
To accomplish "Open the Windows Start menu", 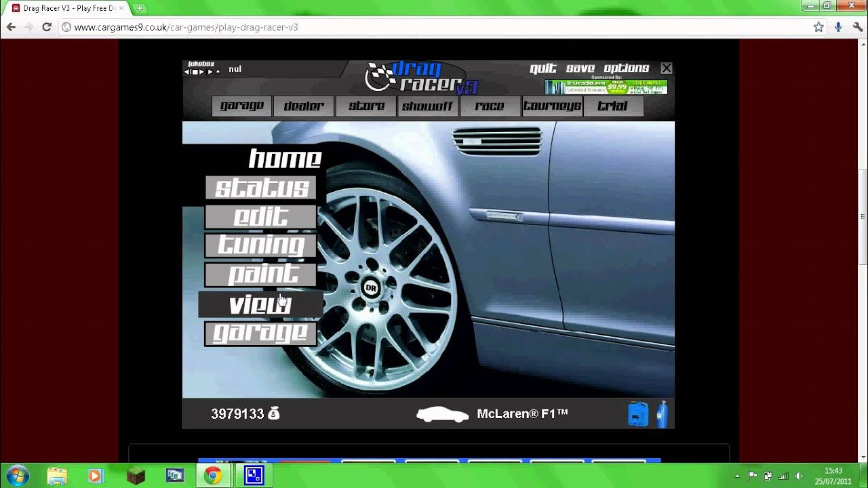I will (x=16, y=476).
